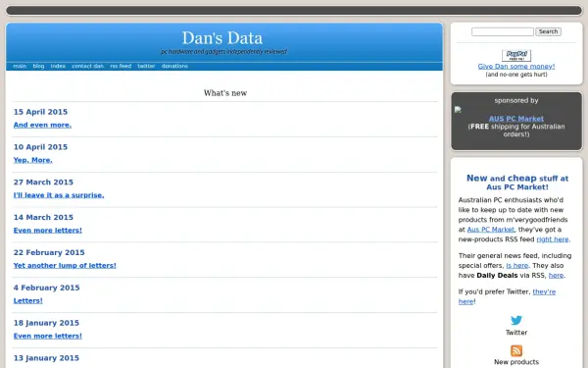Click the orange RSS feed icon
The height and width of the screenshot is (368, 588).
coord(516,350)
